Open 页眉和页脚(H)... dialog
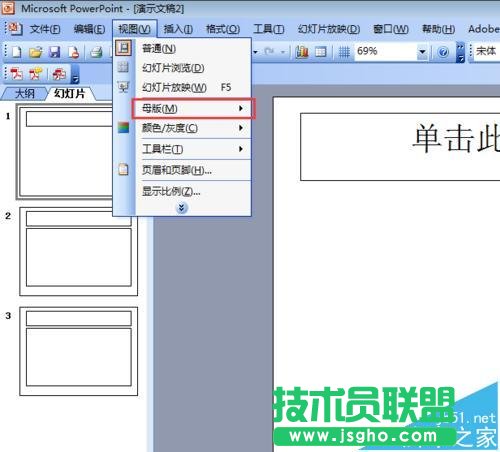500x452 pixels. [x=193, y=170]
